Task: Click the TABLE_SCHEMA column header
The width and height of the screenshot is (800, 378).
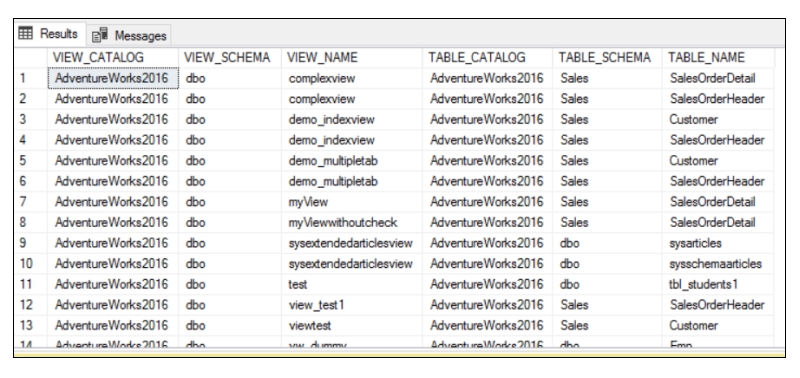Action: pos(607,58)
